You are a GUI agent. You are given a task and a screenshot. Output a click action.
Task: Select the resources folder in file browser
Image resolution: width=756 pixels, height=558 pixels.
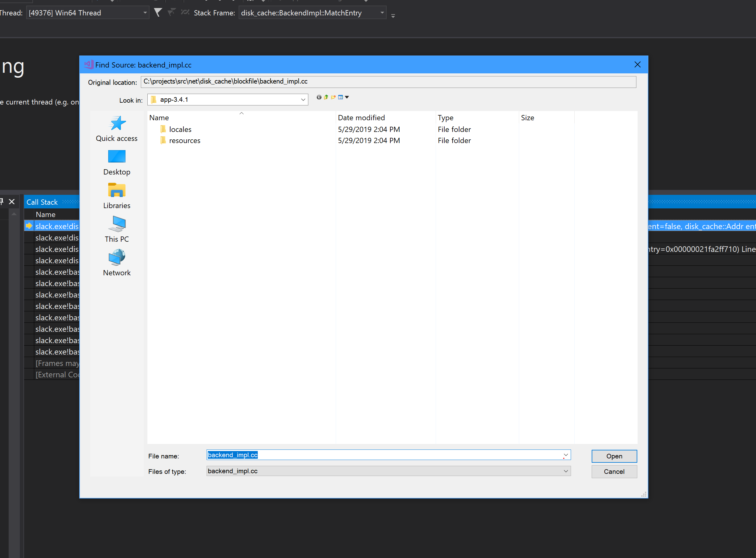[184, 140]
